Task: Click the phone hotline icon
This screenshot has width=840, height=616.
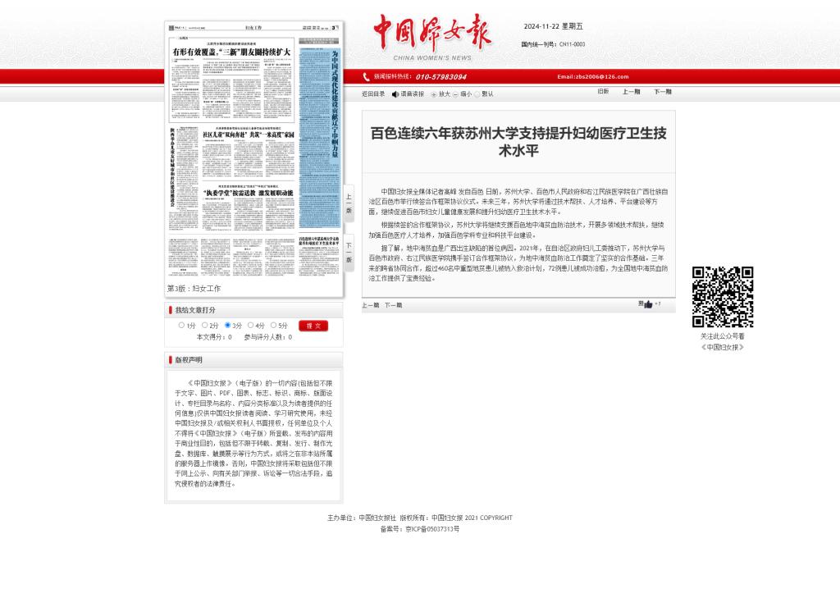Action: (366, 77)
